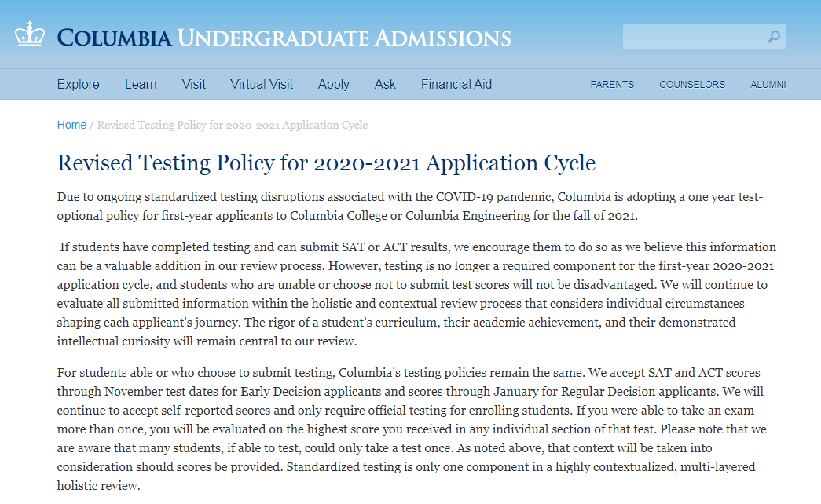
Task: Click the magnifying glass search icon
Action: [774, 37]
